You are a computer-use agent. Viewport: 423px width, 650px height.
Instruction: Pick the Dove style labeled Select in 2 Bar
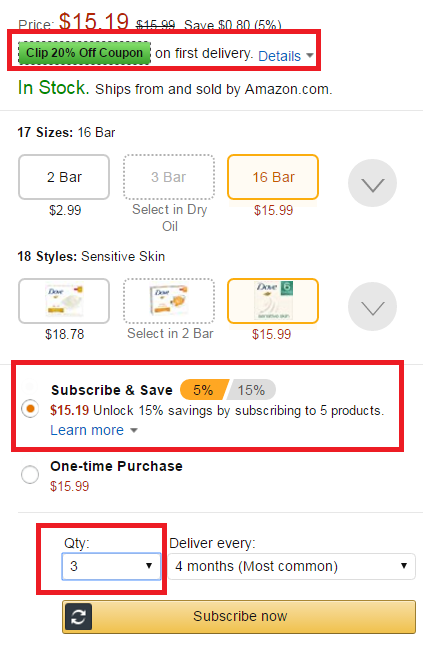coord(169,301)
